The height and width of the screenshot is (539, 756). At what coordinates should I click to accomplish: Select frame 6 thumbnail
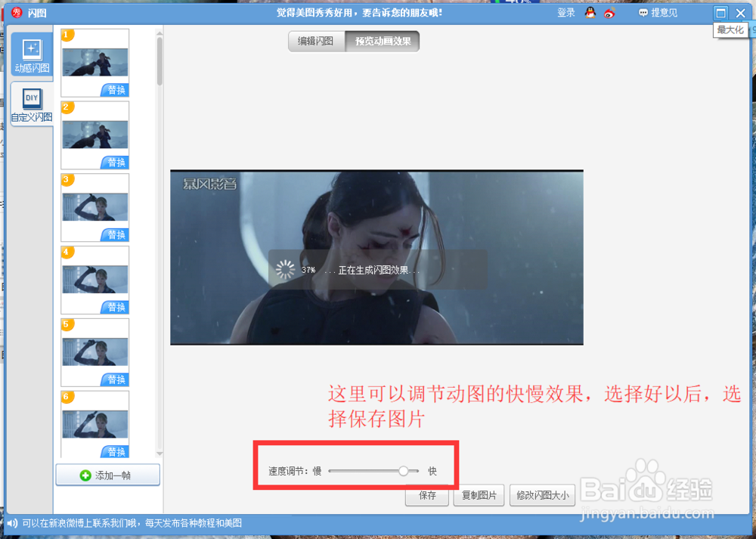(x=95, y=424)
